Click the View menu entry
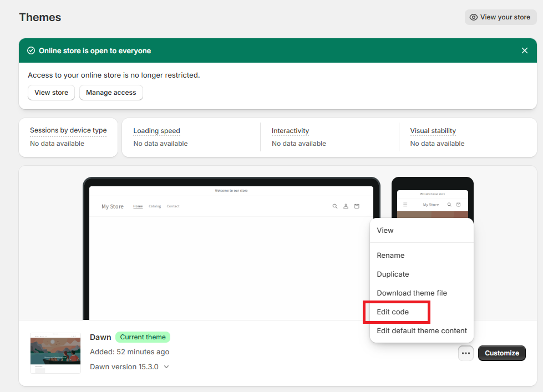This screenshot has height=392, width=543. point(385,230)
